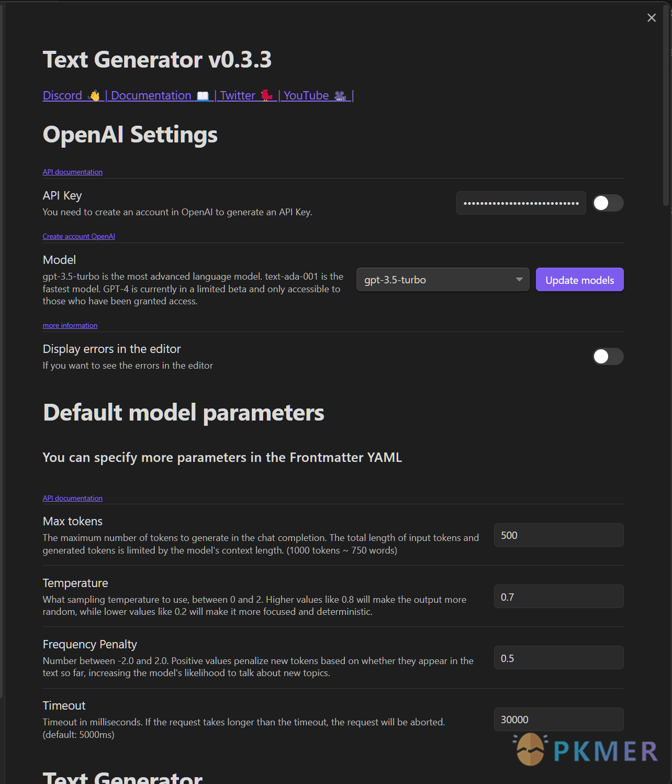The height and width of the screenshot is (784, 672).
Task: Open the gpt-3.5-turbo model dropdown
Action: pyautogui.click(x=443, y=280)
